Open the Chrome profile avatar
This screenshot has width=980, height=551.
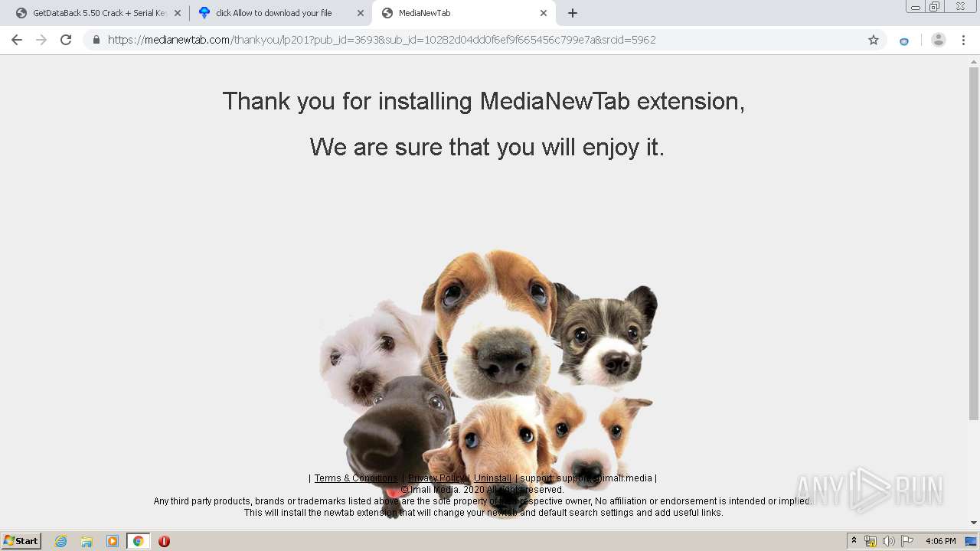pos(939,40)
